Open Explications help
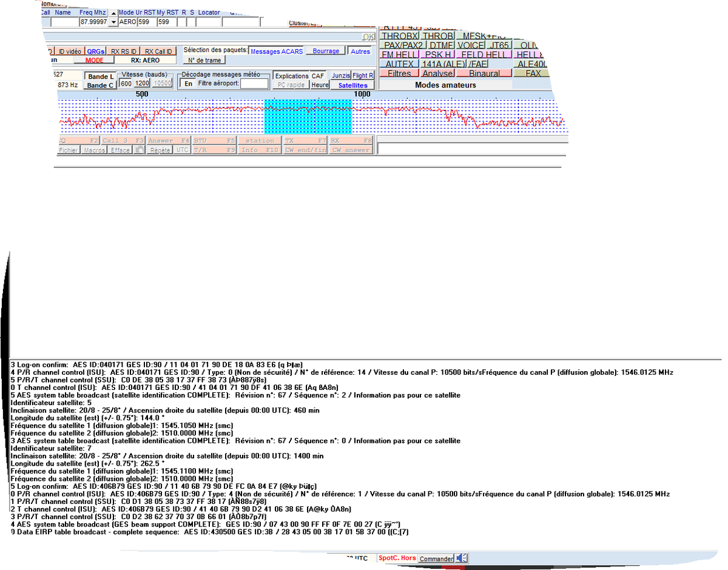 (x=291, y=76)
